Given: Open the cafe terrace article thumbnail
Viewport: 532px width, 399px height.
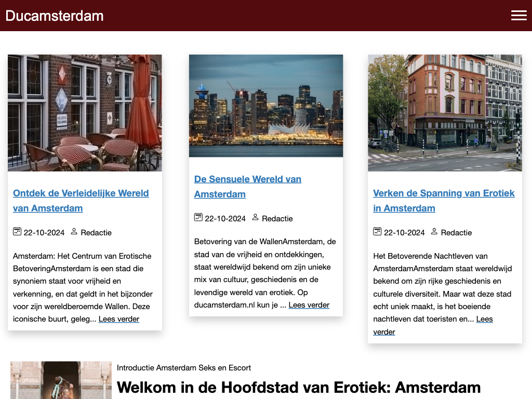Looking at the screenshot, I should 85,113.
